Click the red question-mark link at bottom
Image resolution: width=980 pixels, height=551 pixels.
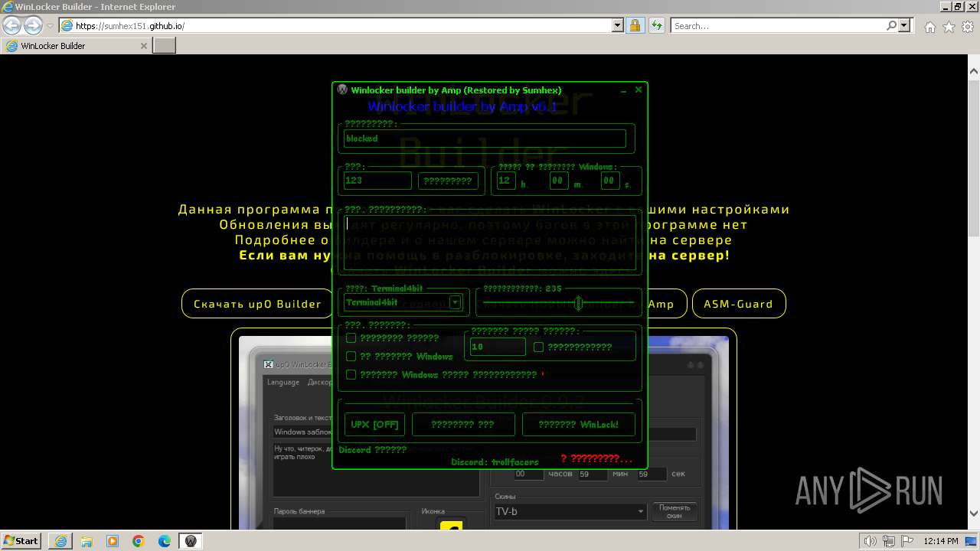click(596, 458)
